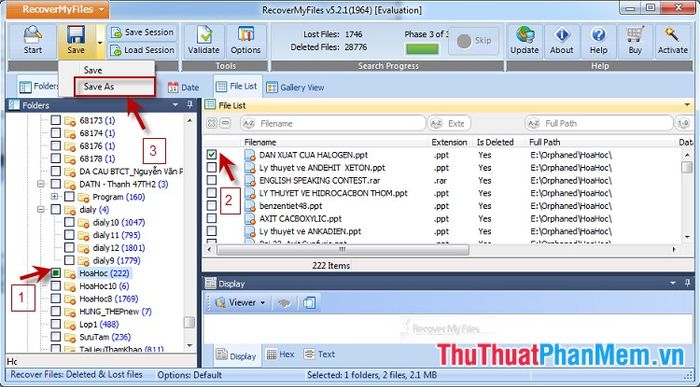Switch to the Gallery View tab
The width and height of the screenshot is (700, 387).
pyautogui.click(x=295, y=87)
